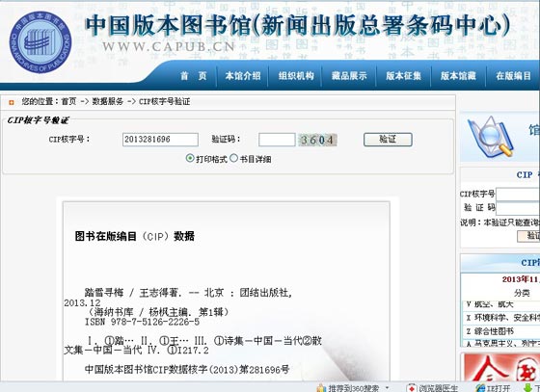Click the 推荐到360搜索 thumbs-up icon
This screenshot has width=540, height=392.
coord(321,388)
